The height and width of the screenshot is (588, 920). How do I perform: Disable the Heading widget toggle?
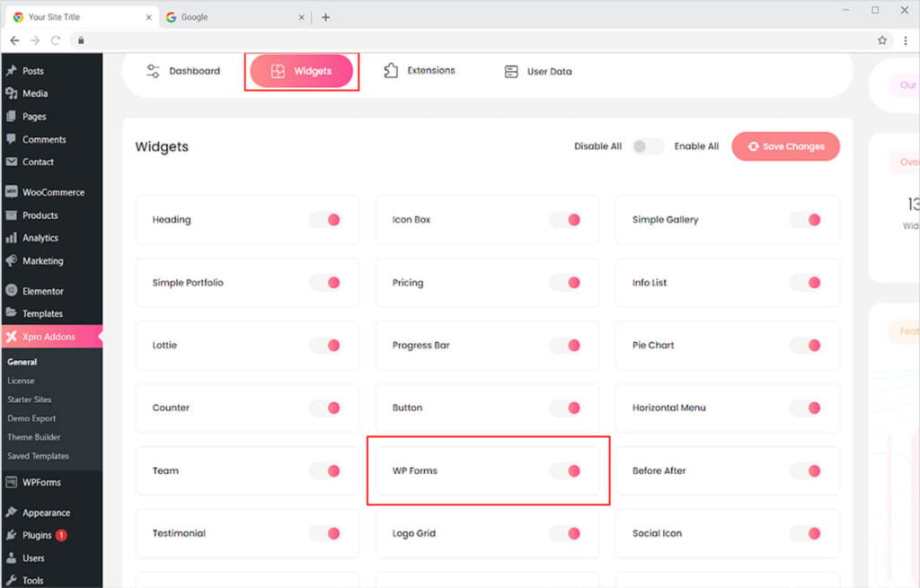(x=325, y=220)
